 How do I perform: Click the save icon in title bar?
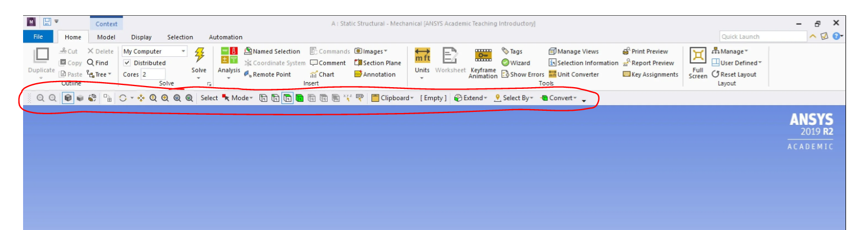pos(47,23)
